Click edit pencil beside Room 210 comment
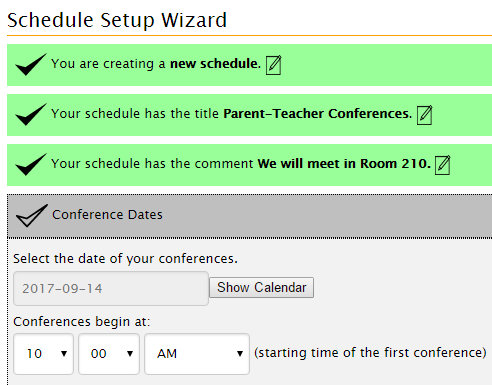Viewport: 492px width, 385px height. pos(442,165)
